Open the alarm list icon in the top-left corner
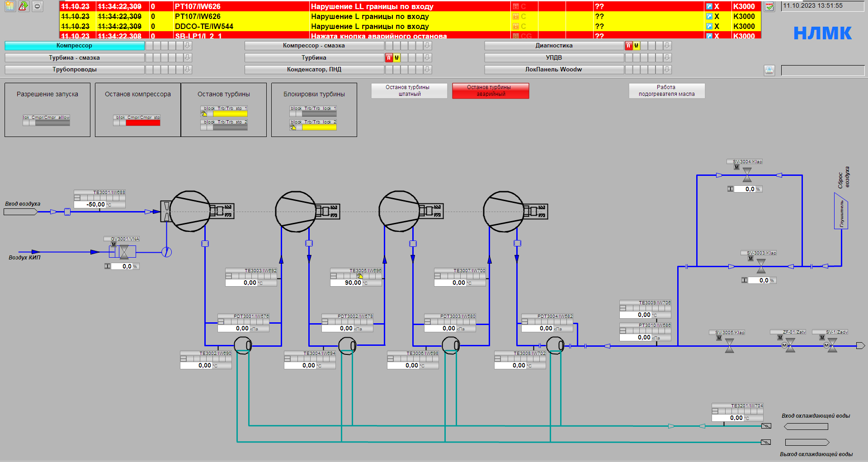868x462 pixels. pos(9,6)
